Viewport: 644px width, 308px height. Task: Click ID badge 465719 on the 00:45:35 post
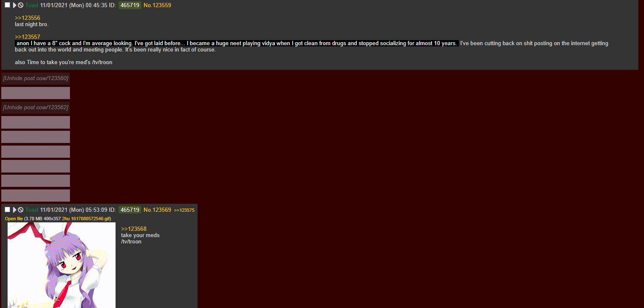click(x=130, y=5)
